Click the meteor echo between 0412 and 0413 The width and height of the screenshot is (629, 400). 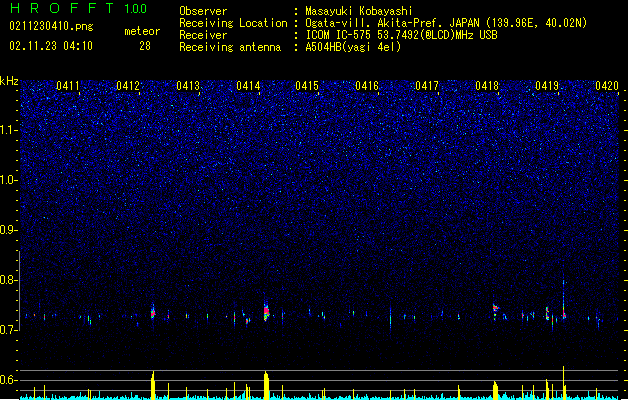[153, 312]
